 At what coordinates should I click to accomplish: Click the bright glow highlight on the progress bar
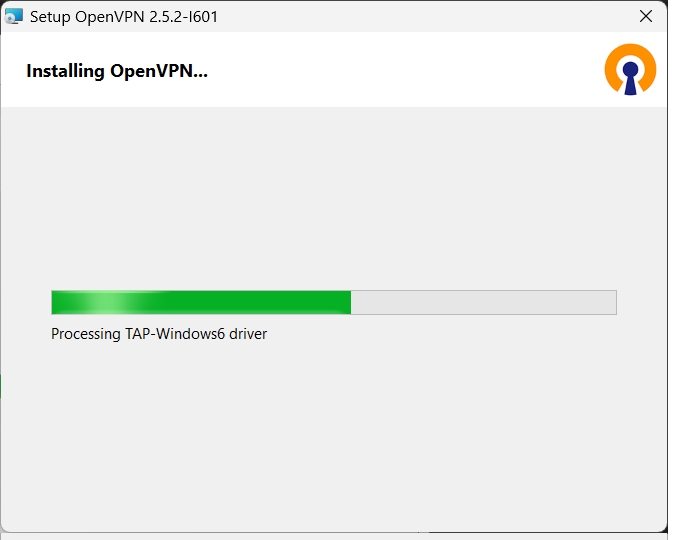[x=108, y=302]
